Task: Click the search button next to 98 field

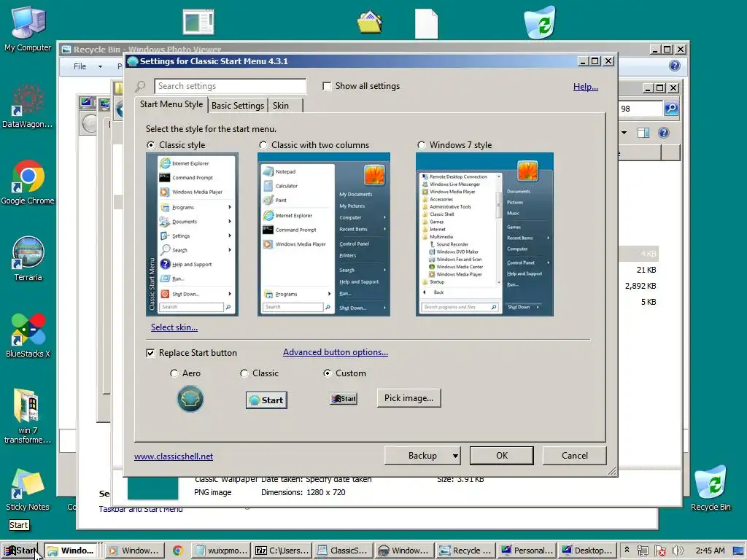Action: (x=671, y=109)
